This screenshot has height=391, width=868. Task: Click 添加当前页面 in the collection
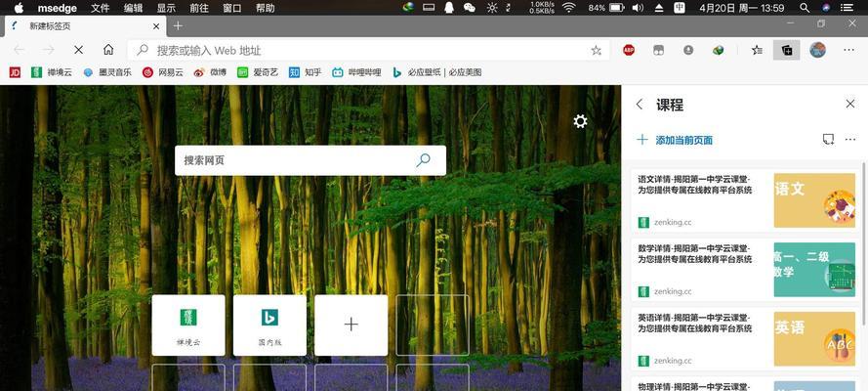pyautogui.click(x=675, y=140)
